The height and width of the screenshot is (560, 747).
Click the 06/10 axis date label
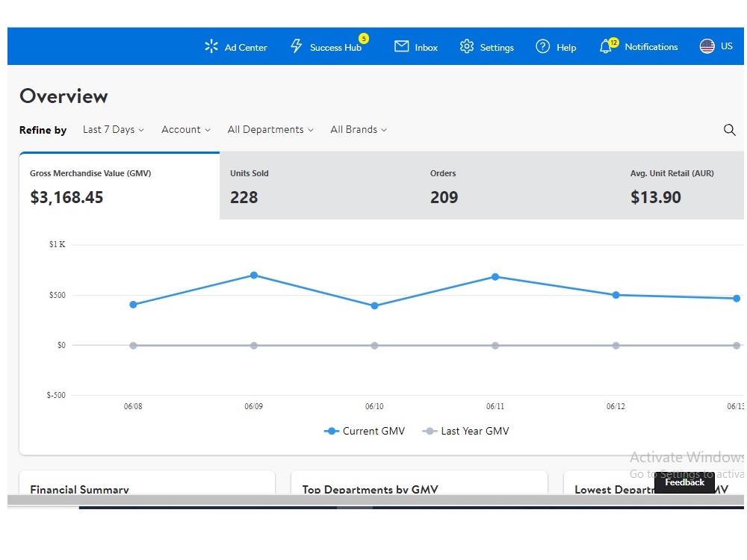[374, 406]
